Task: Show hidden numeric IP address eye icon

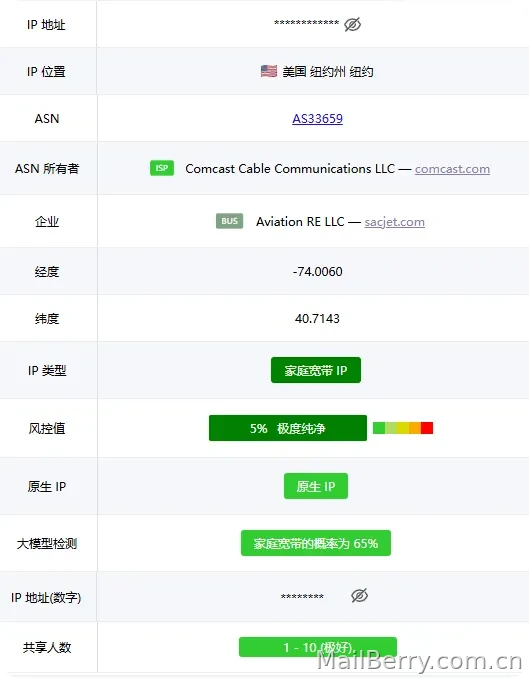Action: click(x=359, y=595)
